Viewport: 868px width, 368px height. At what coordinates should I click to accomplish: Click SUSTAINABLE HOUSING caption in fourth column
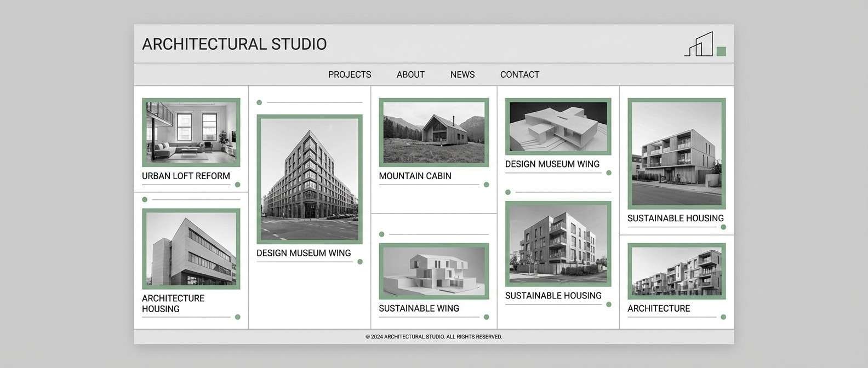coord(553,296)
